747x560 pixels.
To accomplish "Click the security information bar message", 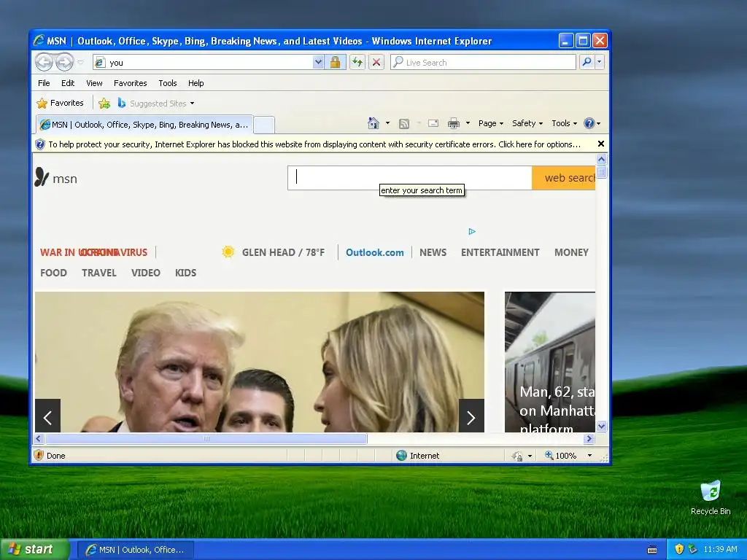I will 314,144.
